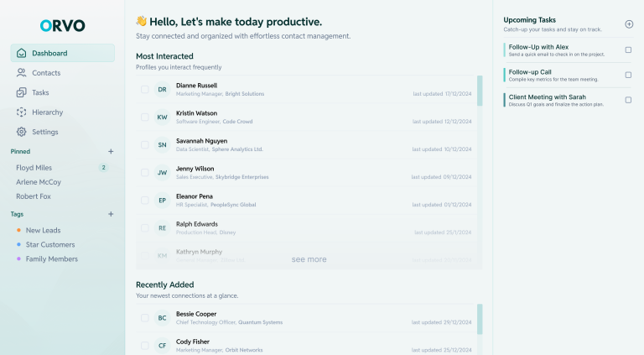The height and width of the screenshot is (355, 644).
Task: Click see more under Most Interacted
Action: (x=309, y=259)
